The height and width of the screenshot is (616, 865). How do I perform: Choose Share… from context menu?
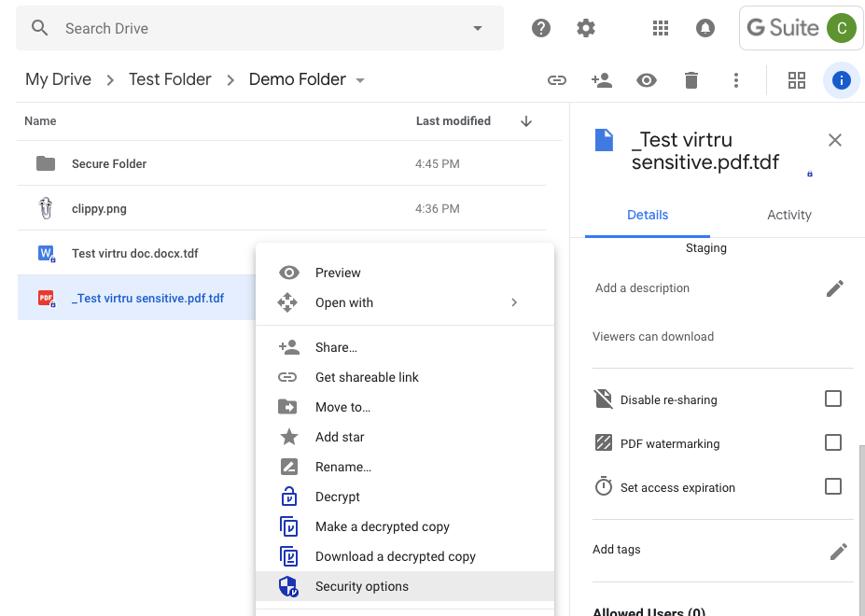coord(405,347)
